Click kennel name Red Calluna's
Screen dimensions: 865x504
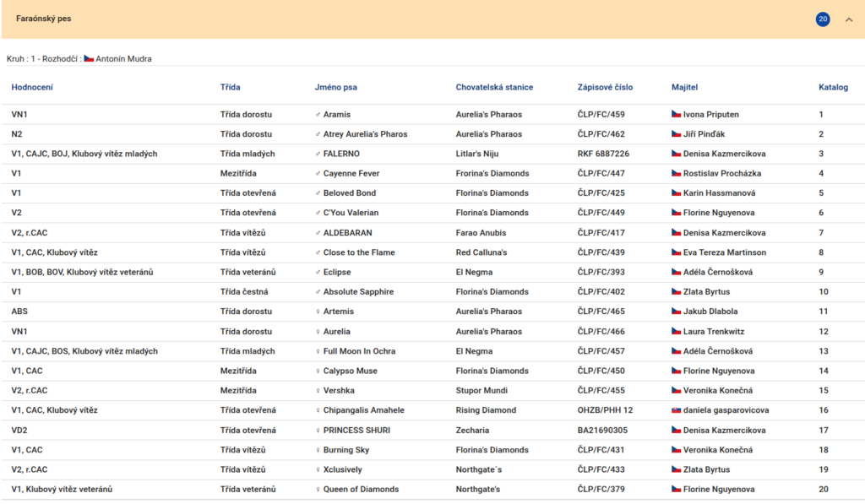coord(481,252)
